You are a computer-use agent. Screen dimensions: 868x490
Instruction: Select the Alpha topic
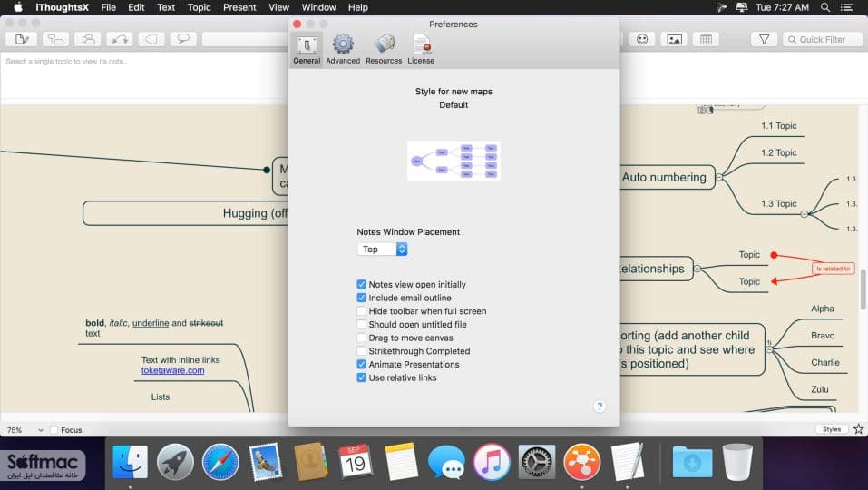pyautogui.click(x=823, y=309)
